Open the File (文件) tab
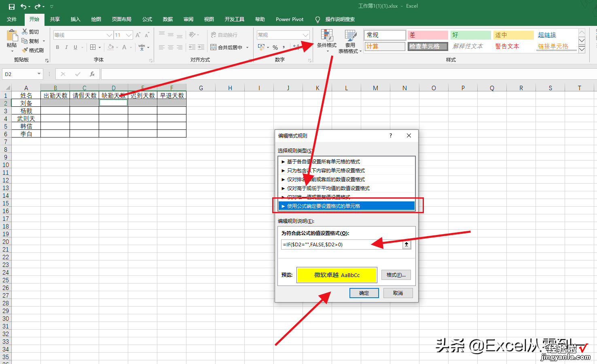The width and height of the screenshot is (597, 364). [12, 19]
